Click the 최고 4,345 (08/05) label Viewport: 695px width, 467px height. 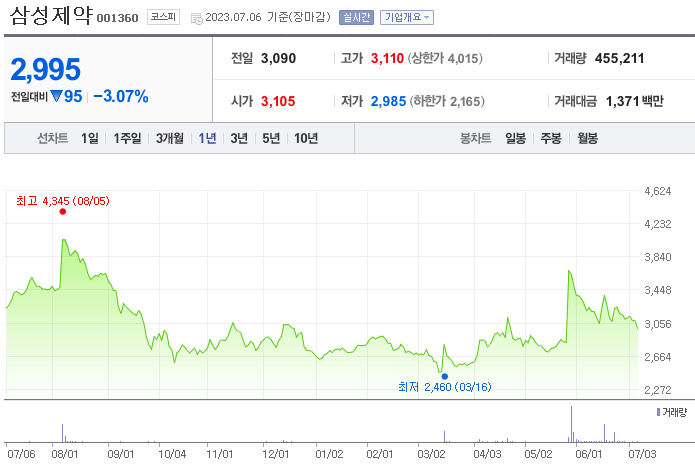tap(62, 201)
